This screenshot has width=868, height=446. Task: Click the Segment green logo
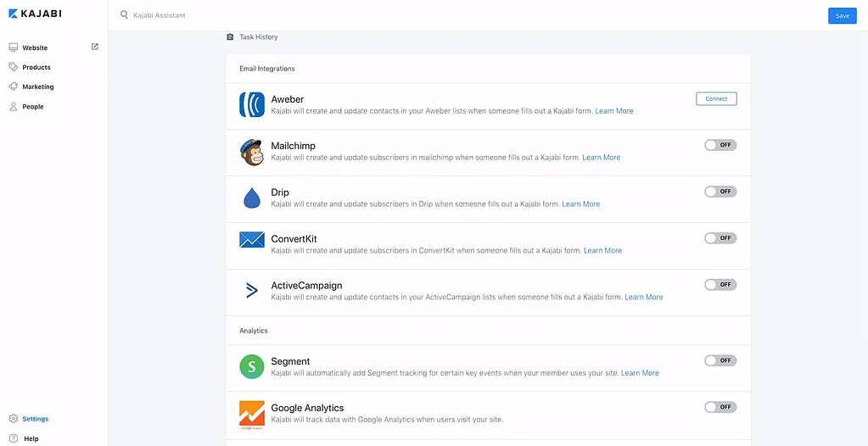pos(252,366)
